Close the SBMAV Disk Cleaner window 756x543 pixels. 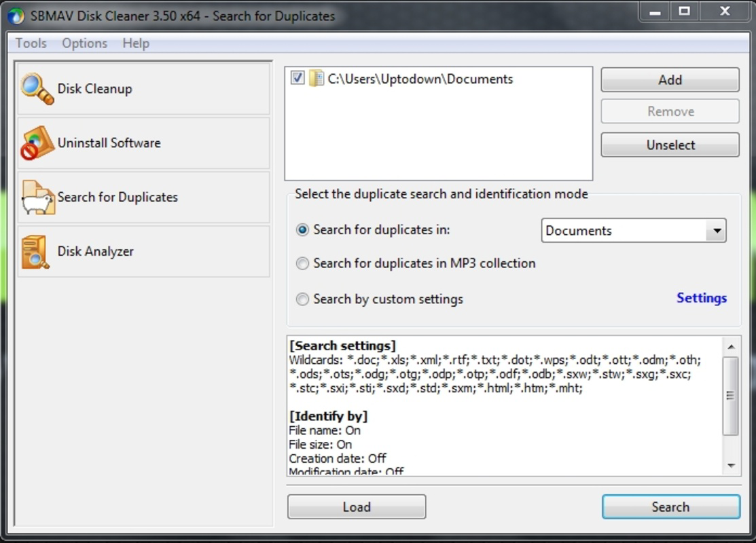click(725, 12)
